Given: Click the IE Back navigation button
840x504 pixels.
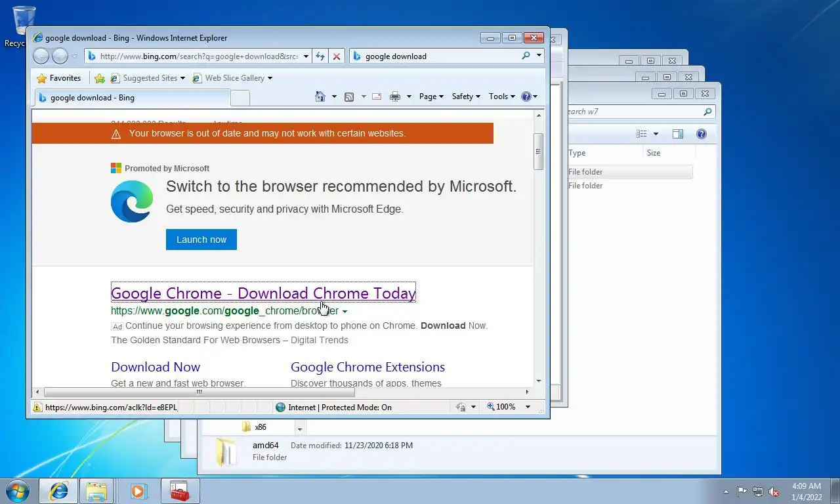Looking at the screenshot, I should (41, 56).
